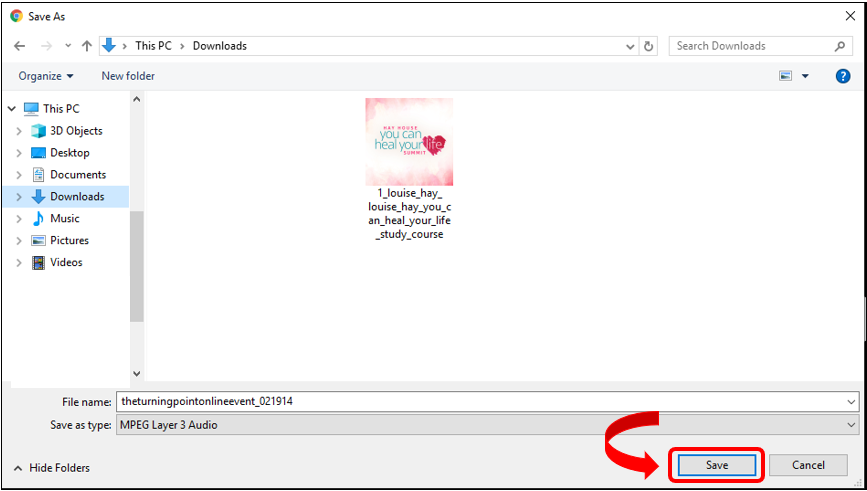This screenshot has width=867, height=491.
Task: Click the Back navigation arrow
Action: pos(19,46)
